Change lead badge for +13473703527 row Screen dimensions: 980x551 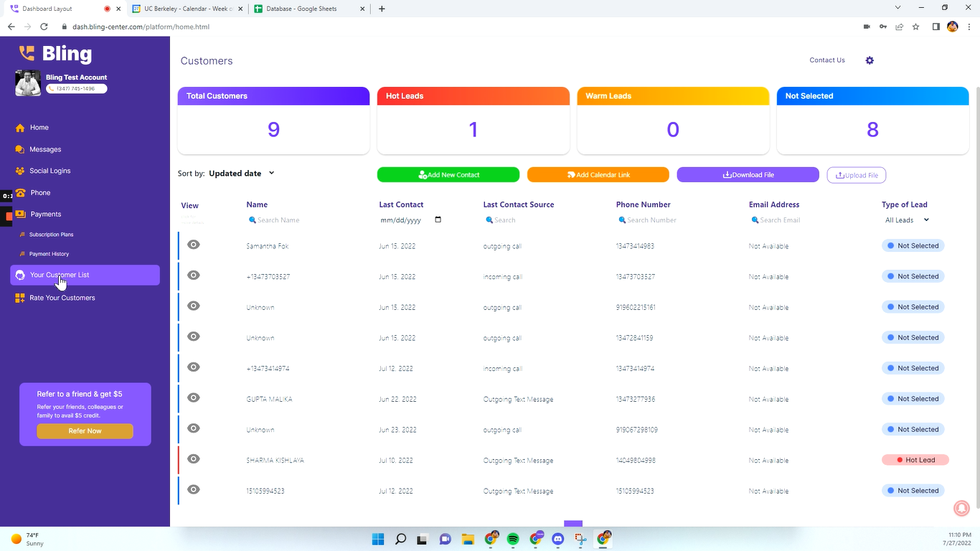[913, 276]
